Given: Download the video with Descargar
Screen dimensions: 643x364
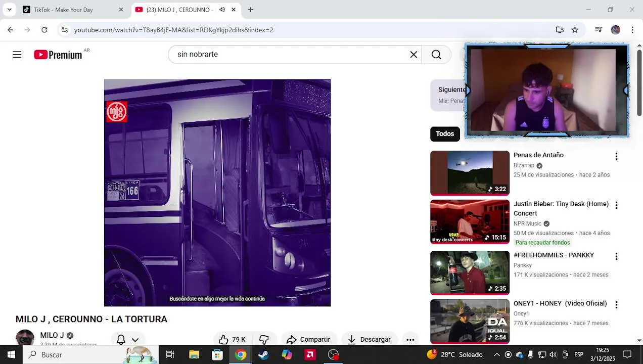Looking at the screenshot, I should point(370,339).
